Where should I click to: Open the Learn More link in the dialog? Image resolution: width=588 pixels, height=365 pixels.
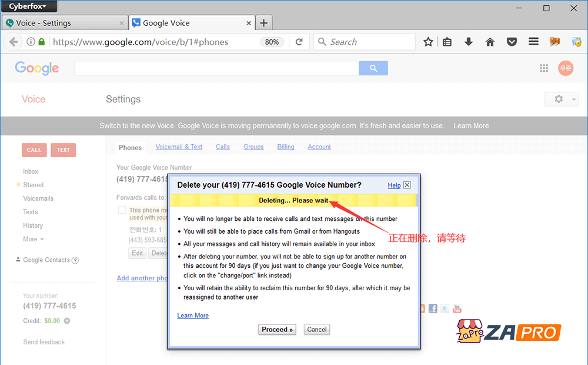coord(193,315)
